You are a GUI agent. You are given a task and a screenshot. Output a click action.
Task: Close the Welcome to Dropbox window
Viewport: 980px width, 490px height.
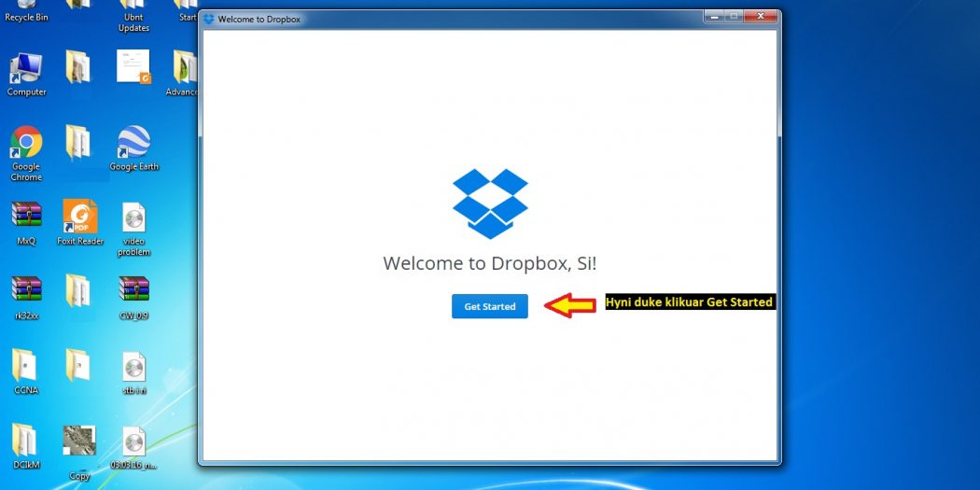(x=762, y=17)
